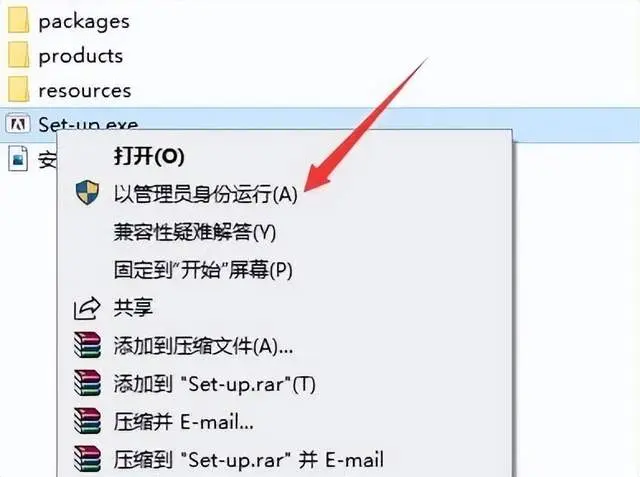640x477 pixels.
Task: Click WinRAR icon beside 压缩到 "Set-up.rar" 并 E-mail
Action: [x=87, y=459]
